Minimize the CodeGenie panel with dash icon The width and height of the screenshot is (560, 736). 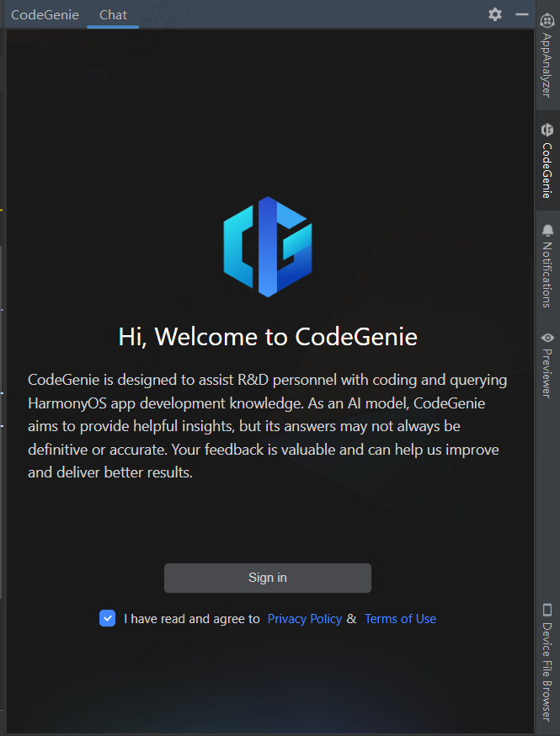pos(522,14)
